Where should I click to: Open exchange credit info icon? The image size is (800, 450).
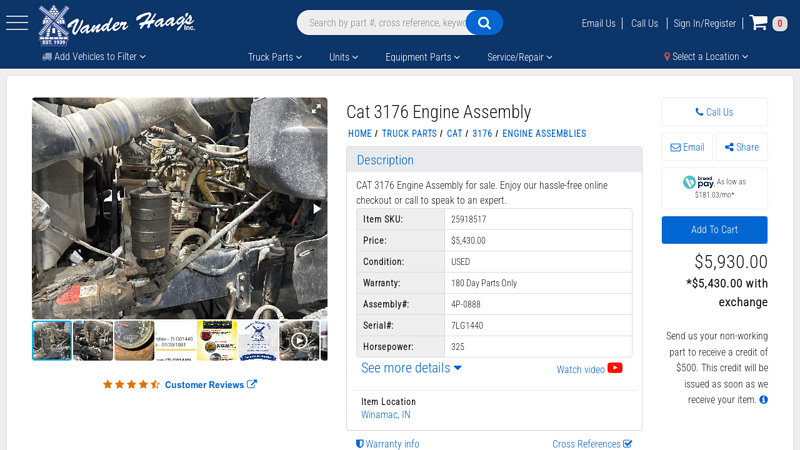pyautogui.click(x=763, y=399)
